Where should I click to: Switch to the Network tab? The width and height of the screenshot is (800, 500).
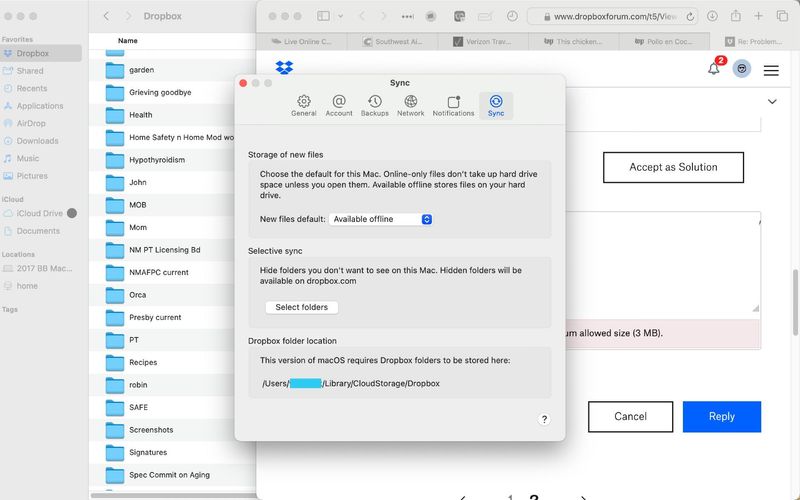pyautogui.click(x=411, y=106)
